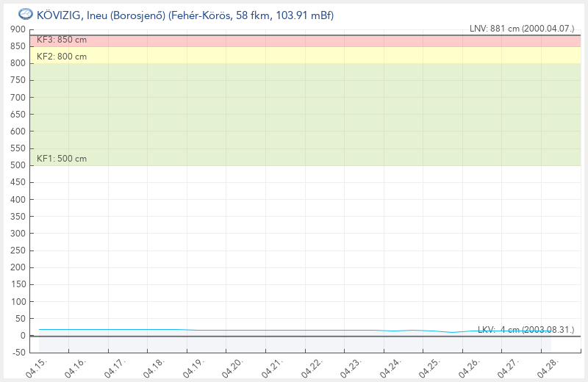Select the 'KF1: 500 cm' threshold label
Screen dimensions: 588x382
[x=62, y=159]
